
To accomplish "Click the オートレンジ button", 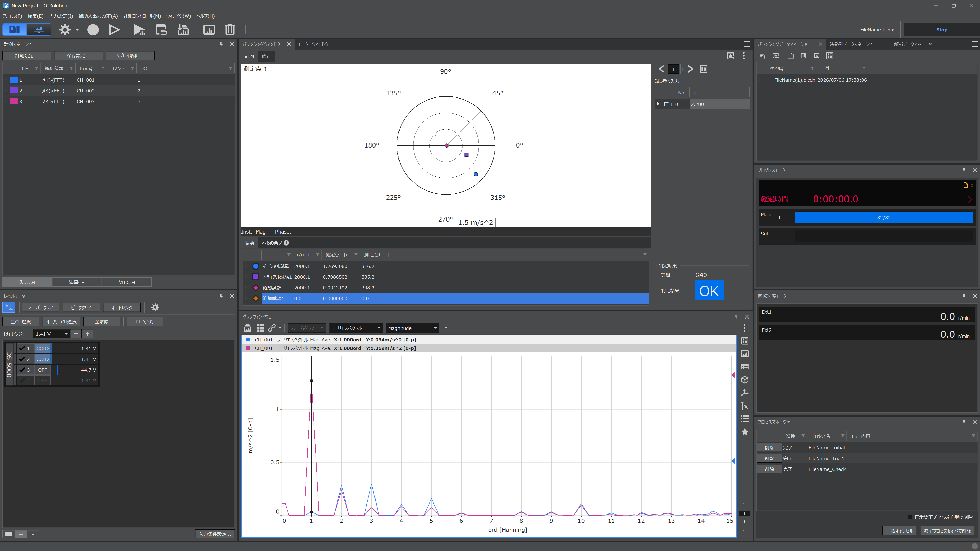I will 122,307.
